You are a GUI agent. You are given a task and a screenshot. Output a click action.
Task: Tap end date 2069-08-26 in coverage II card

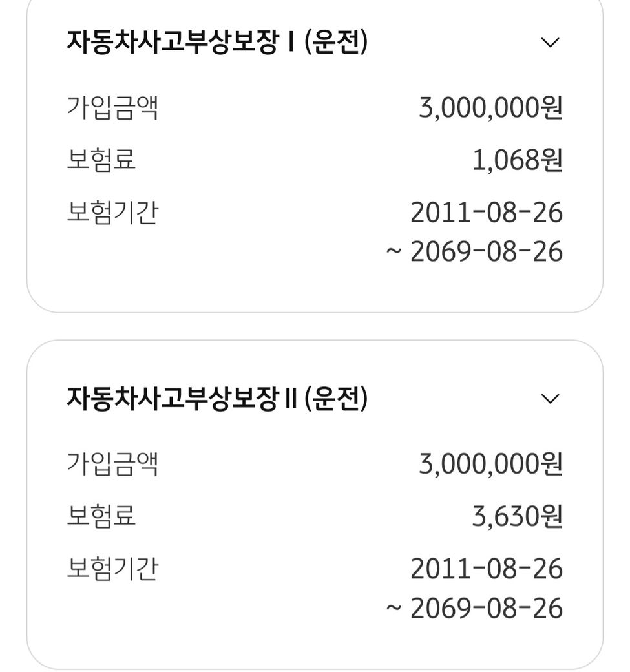pos(487,608)
